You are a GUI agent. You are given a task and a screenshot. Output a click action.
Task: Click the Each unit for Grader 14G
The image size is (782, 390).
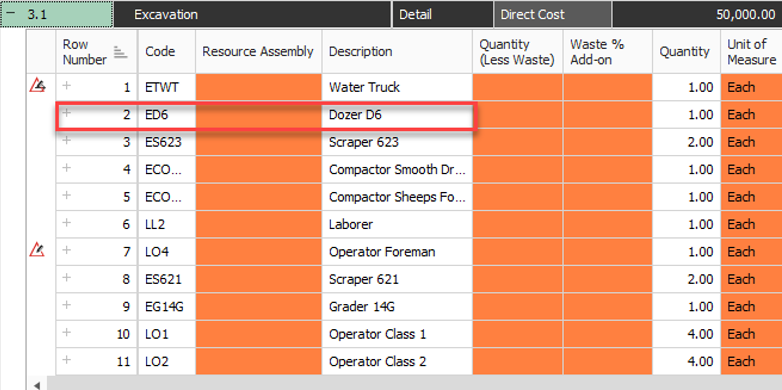coord(751,307)
